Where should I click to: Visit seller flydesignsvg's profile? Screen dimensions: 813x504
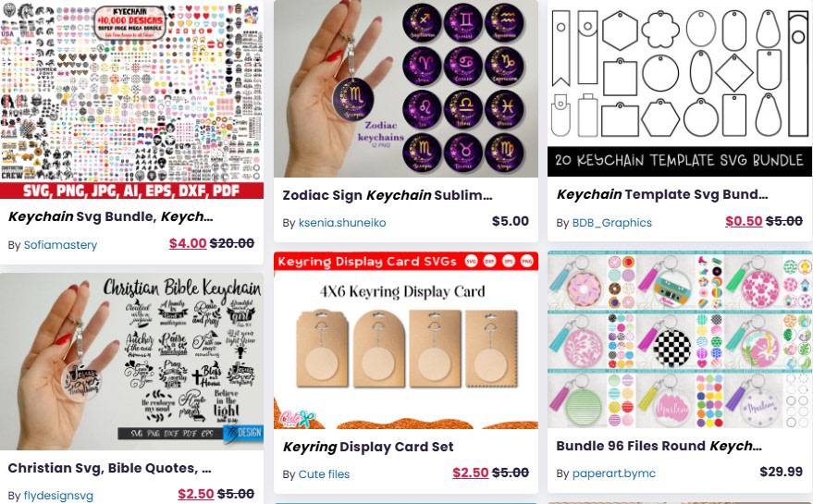[58, 496]
